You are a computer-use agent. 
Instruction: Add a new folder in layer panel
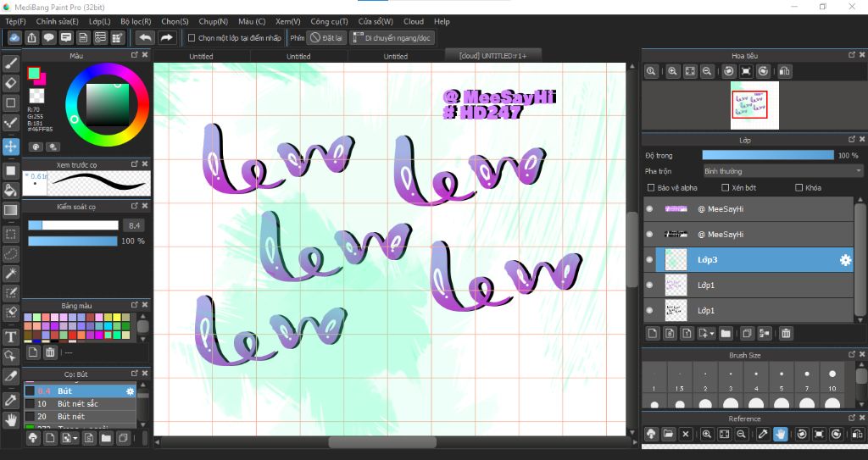(726, 333)
